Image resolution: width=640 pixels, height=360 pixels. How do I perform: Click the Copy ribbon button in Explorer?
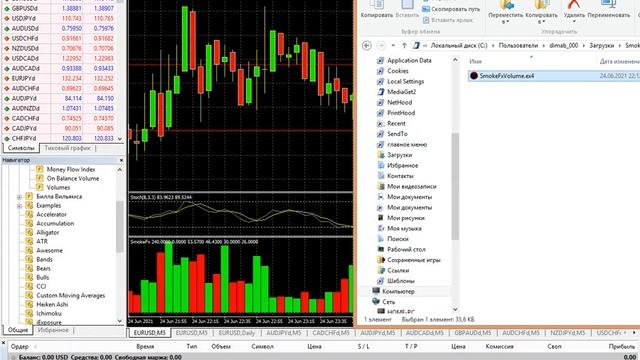coord(377,9)
